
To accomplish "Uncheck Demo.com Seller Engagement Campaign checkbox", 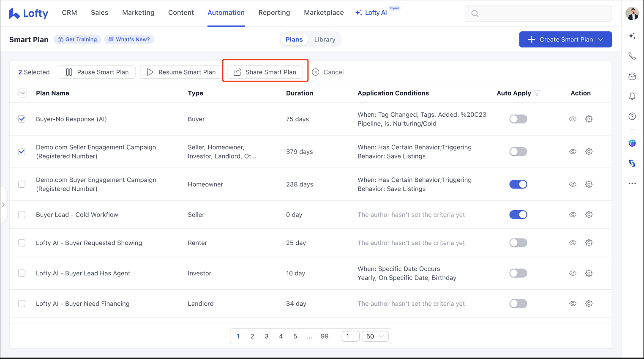I will tap(22, 152).
